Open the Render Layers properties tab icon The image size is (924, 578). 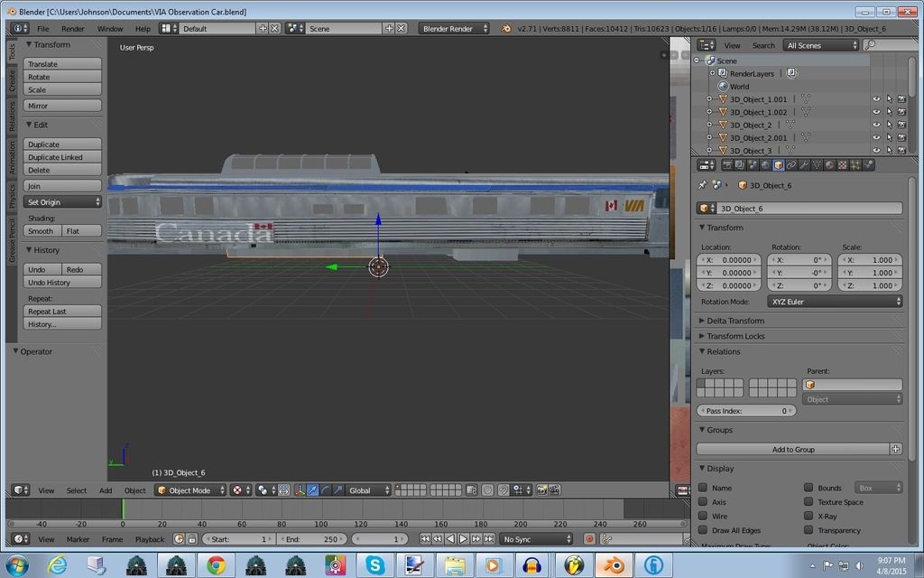click(740, 166)
